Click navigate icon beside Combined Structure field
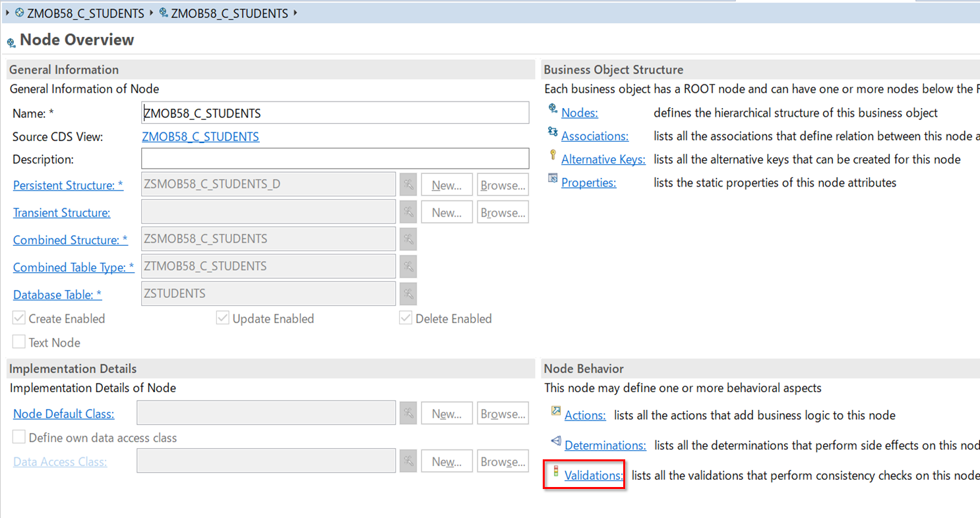 [409, 239]
